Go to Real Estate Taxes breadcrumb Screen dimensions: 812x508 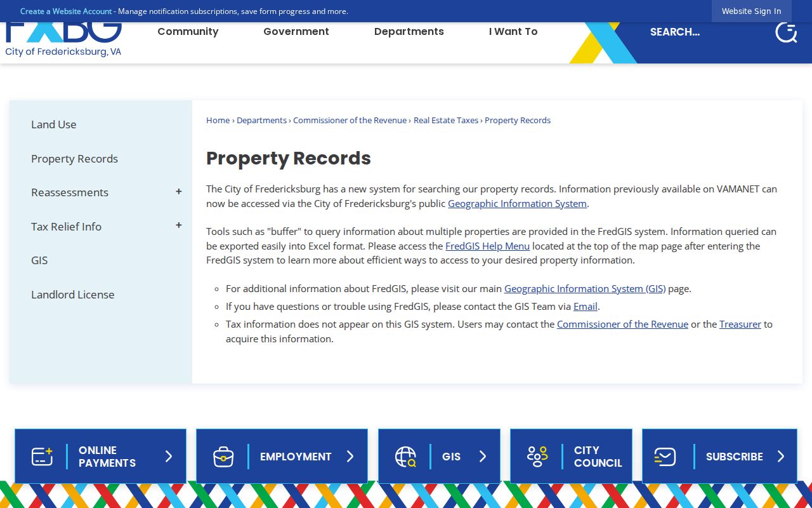tap(446, 121)
